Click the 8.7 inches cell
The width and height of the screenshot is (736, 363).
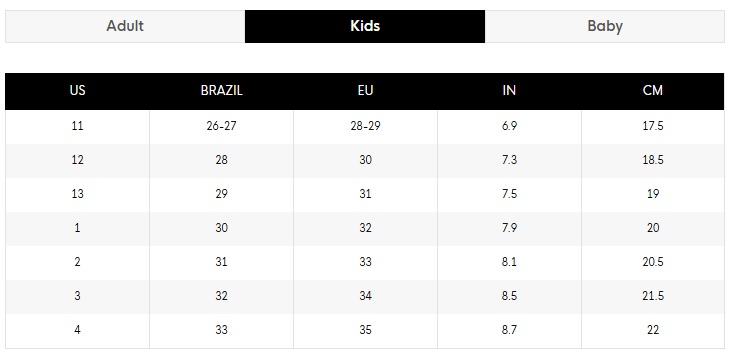point(509,331)
